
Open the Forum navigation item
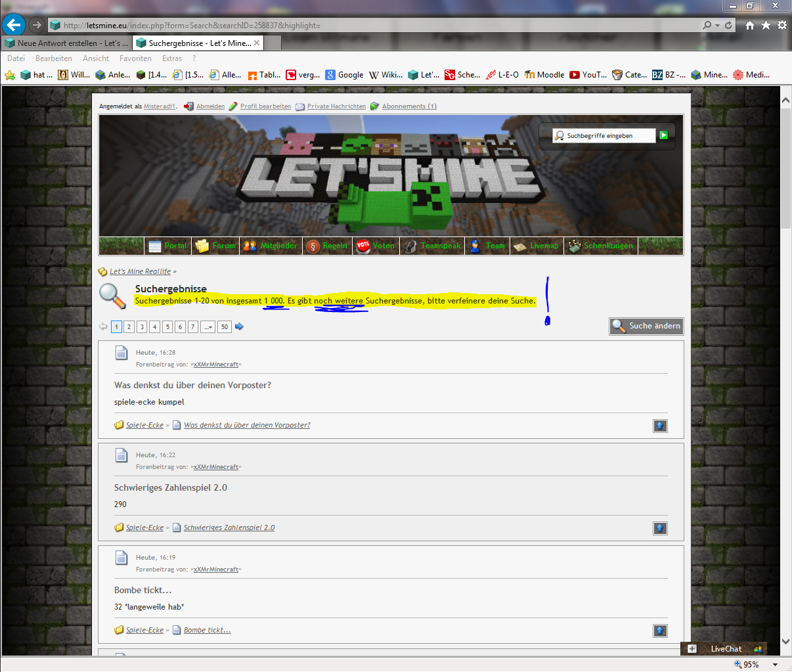coord(215,246)
